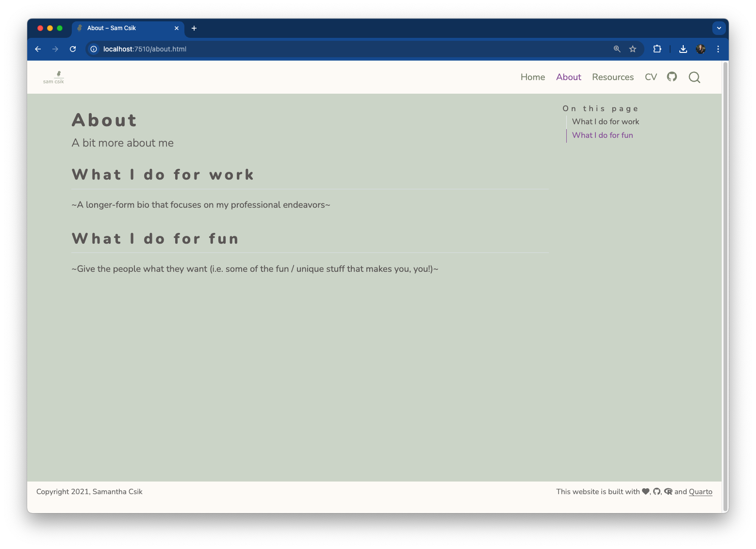Bookmark this page with star icon
756x549 pixels.
pos(633,49)
